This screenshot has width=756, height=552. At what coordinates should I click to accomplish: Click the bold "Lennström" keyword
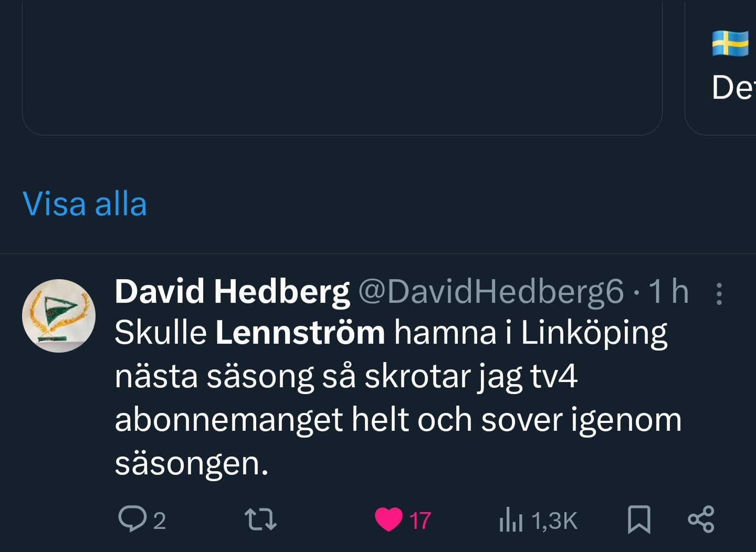300,333
